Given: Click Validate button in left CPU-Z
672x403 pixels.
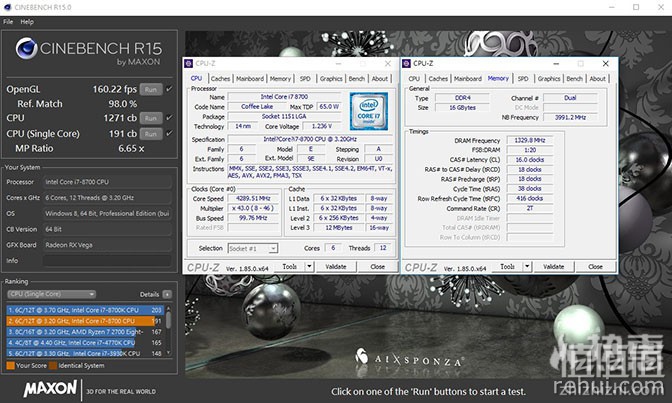Looking at the screenshot, I should coord(336,267).
